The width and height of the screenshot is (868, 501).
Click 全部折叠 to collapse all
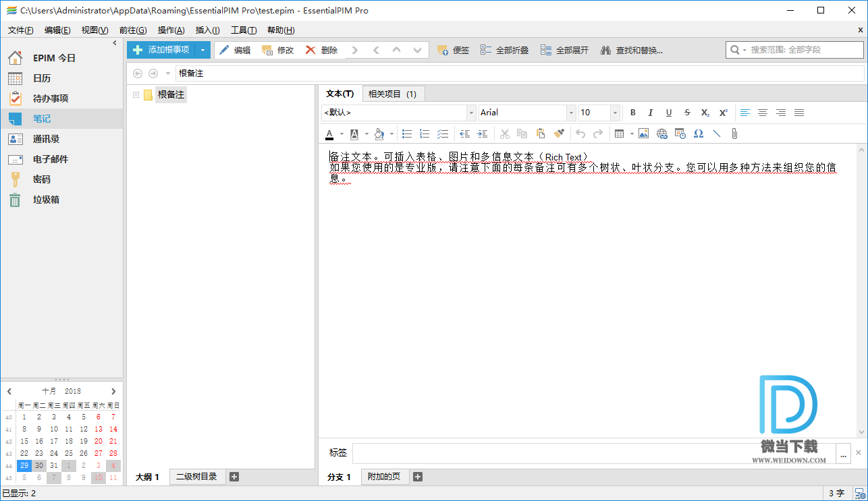(504, 50)
